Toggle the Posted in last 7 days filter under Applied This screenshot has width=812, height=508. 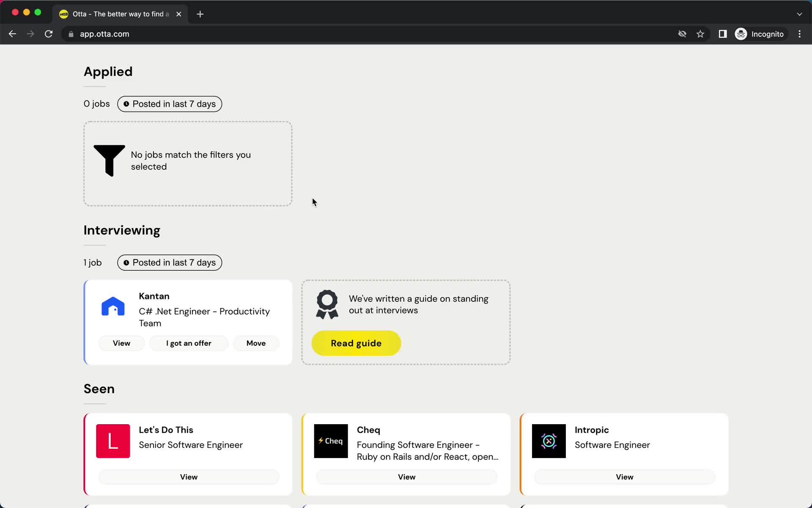click(170, 104)
